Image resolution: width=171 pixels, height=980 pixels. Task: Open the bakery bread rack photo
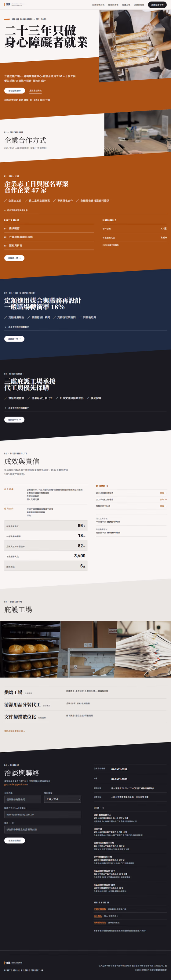coord(30,649)
